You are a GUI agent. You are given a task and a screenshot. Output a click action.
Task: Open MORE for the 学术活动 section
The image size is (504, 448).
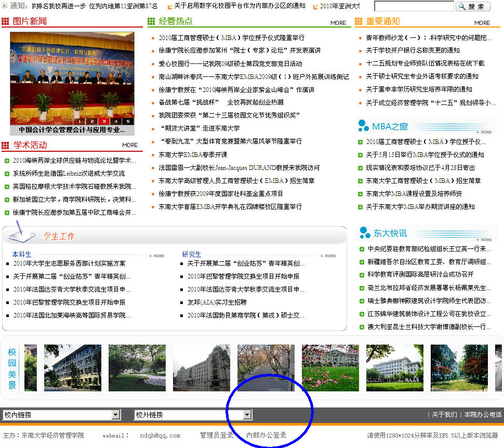pos(130,145)
